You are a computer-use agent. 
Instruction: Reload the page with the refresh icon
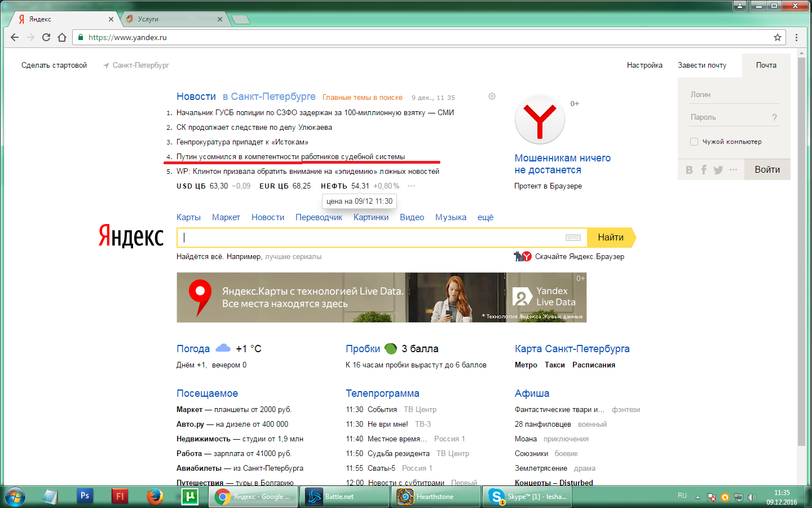click(46, 37)
